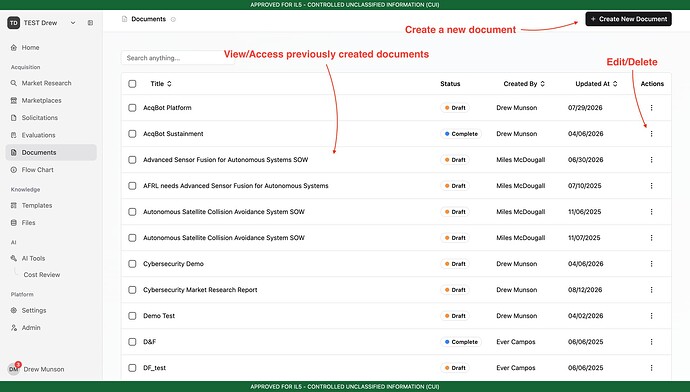This screenshot has height=392, width=690.
Task: Open the Solicitations document icon
Action: pos(14,118)
